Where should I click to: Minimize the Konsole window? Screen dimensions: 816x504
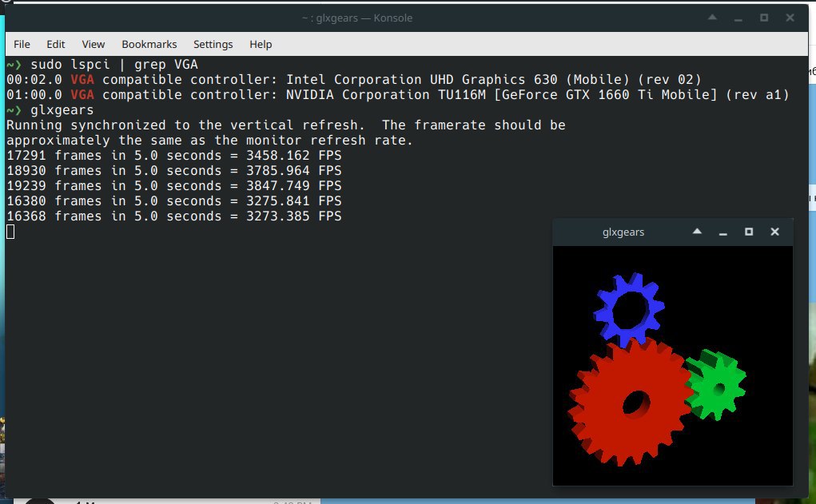[x=738, y=18]
